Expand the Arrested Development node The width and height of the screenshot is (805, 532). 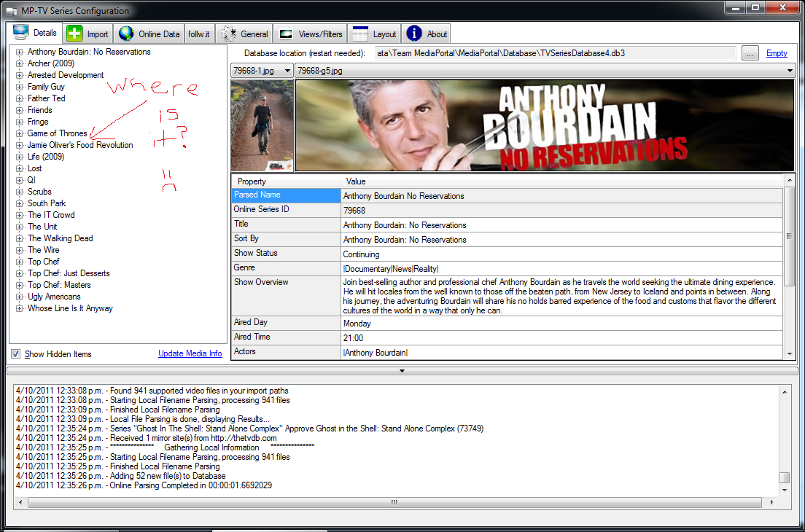point(19,75)
